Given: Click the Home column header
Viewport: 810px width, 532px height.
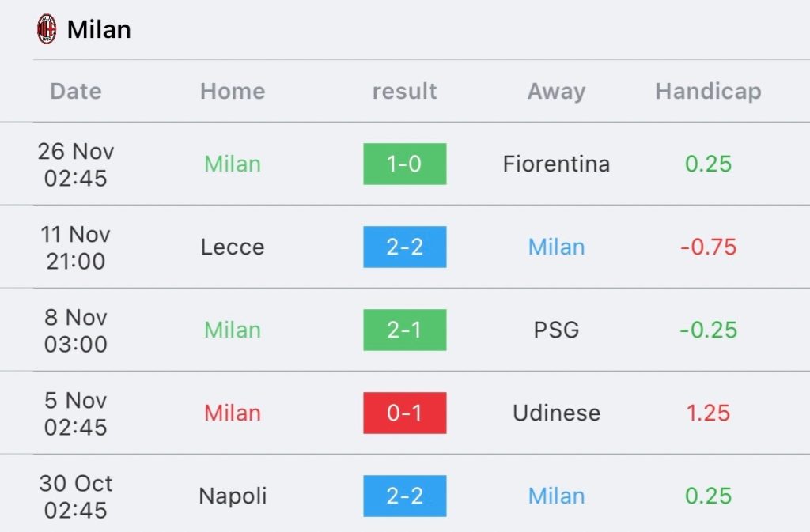Looking at the screenshot, I should pos(233,92).
